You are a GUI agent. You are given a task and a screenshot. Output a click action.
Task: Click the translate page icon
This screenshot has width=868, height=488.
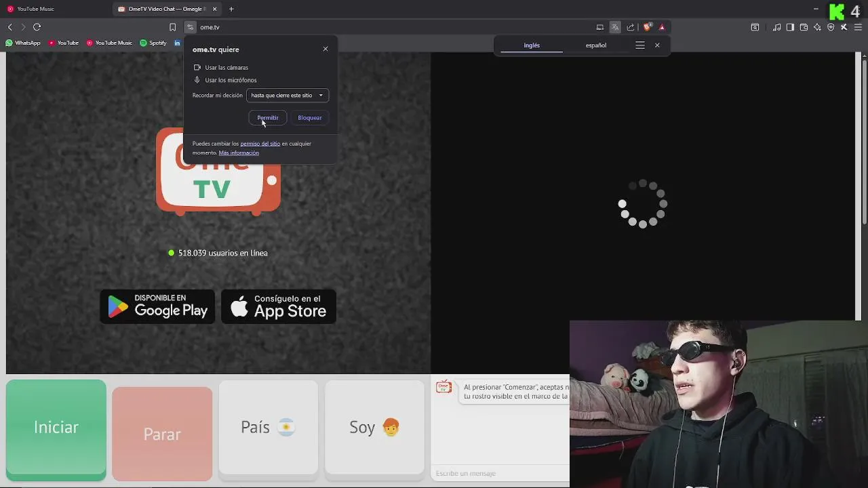click(x=615, y=27)
